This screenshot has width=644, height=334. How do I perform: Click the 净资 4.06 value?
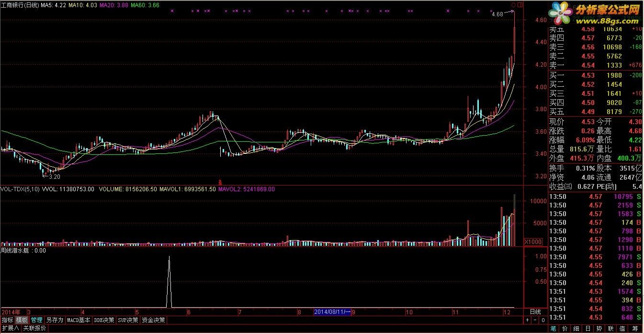click(588, 177)
